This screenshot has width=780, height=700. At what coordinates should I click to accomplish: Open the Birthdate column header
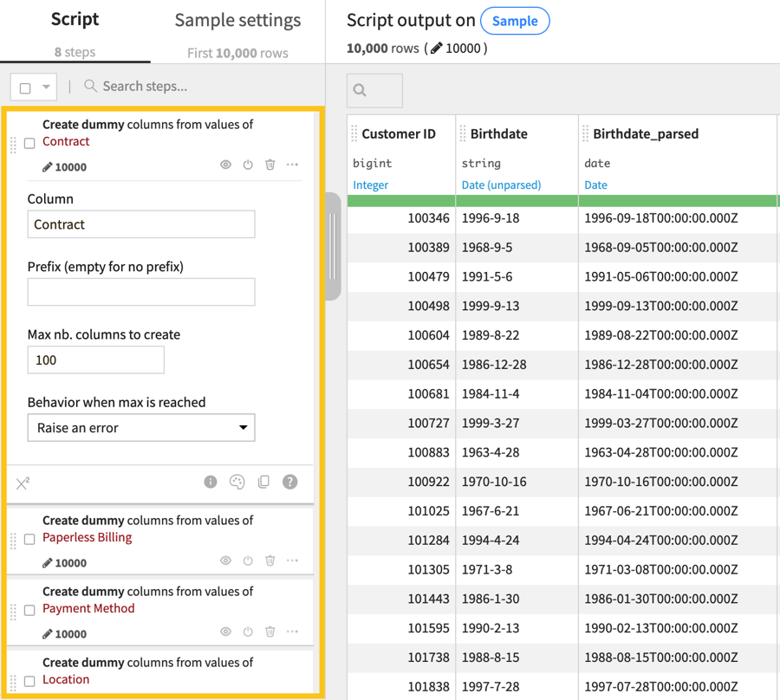click(499, 133)
